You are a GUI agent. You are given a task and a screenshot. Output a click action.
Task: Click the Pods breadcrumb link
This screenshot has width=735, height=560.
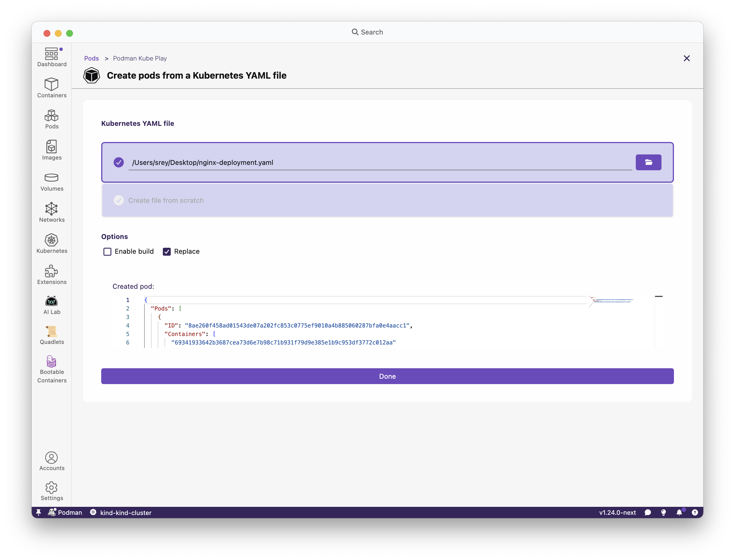pos(91,58)
